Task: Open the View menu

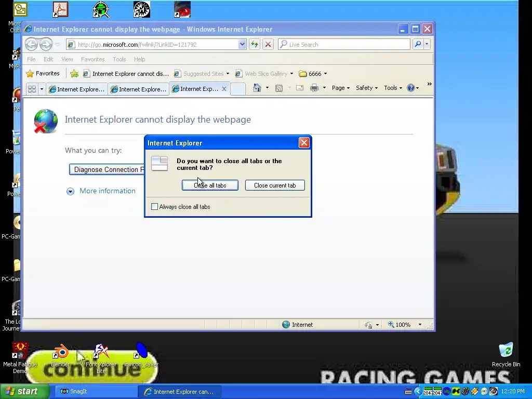Action: 67,59
